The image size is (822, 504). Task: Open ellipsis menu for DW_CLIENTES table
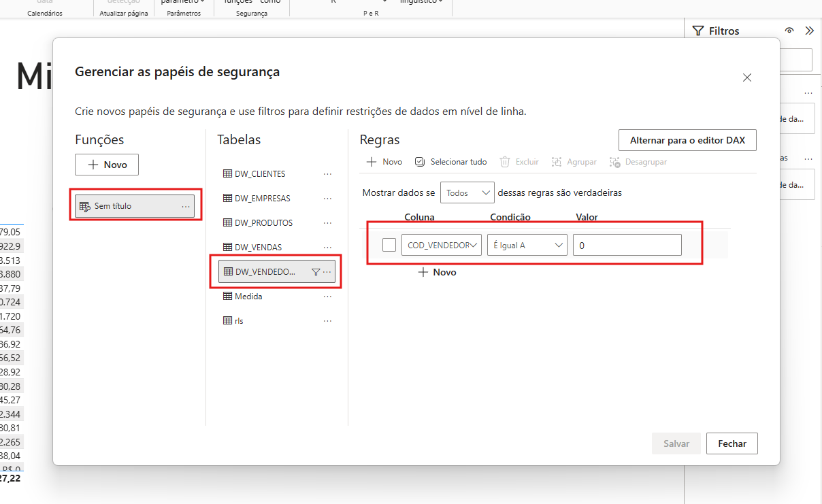(327, 174)
